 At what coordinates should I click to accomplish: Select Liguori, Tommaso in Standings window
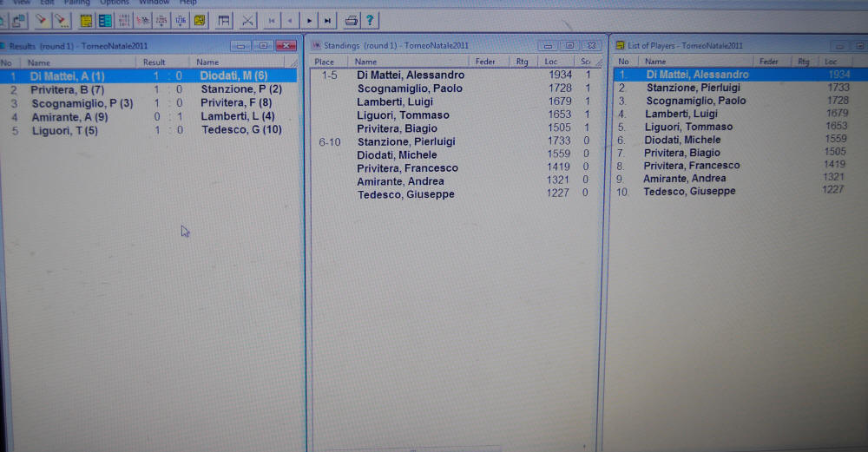pyautogui.click(x=403, y=115)
